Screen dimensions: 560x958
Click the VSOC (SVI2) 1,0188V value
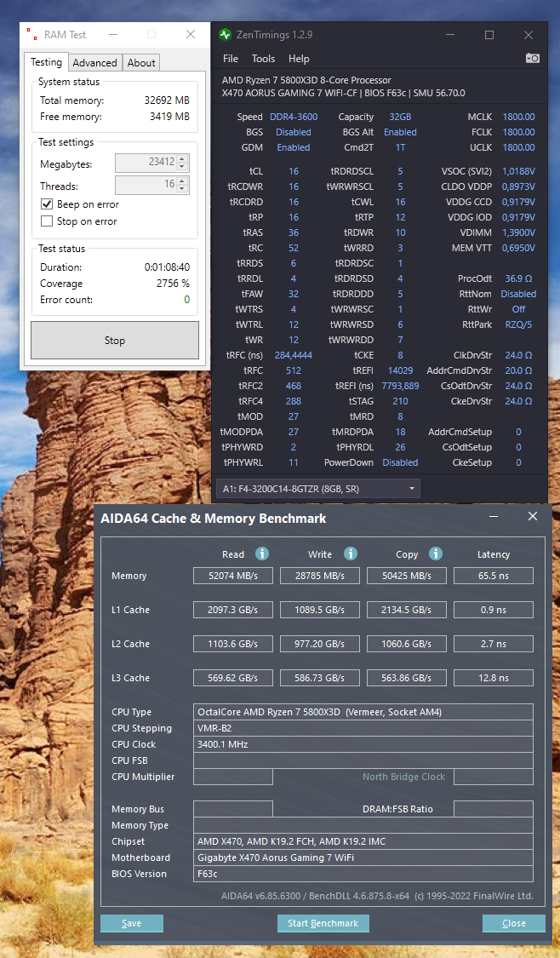tap(518, 171)
